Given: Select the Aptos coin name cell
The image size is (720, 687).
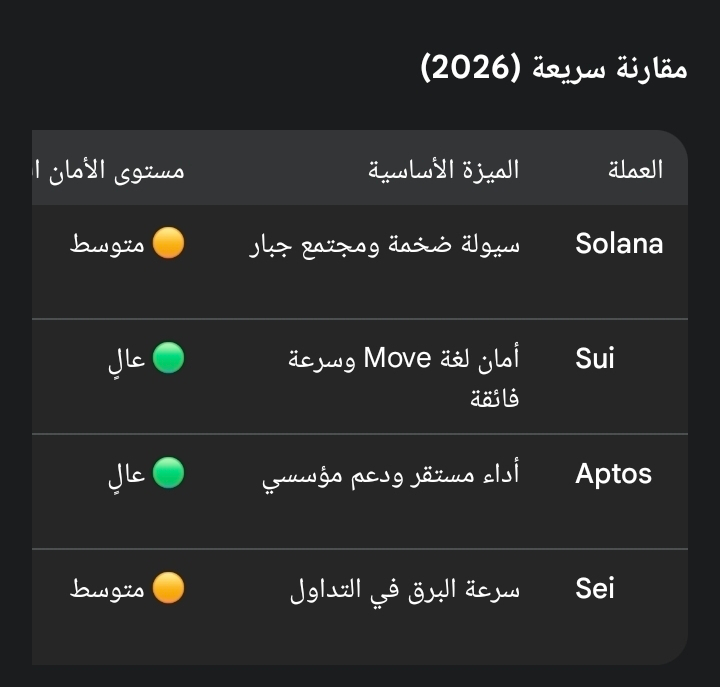Looking at the screenshot, I should click(613, 474).
